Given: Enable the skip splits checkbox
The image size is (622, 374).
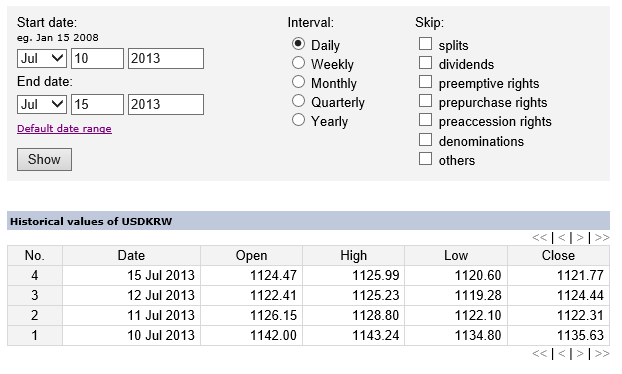Looking at the screenshot, I should click(425, 44).
